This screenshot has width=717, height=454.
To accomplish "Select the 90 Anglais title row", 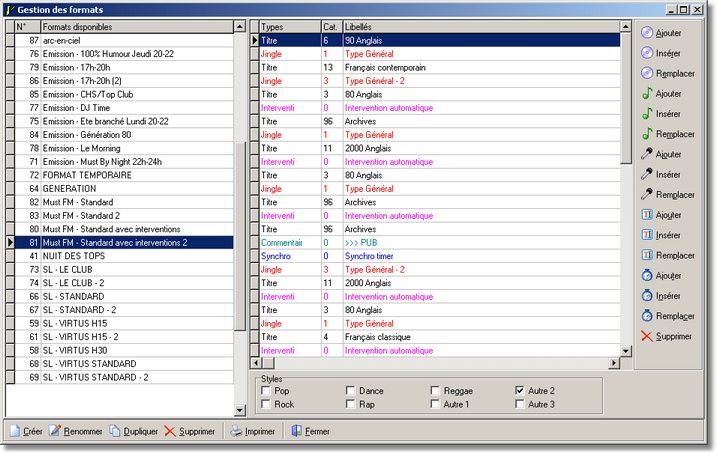I will [x=439, y=40].
